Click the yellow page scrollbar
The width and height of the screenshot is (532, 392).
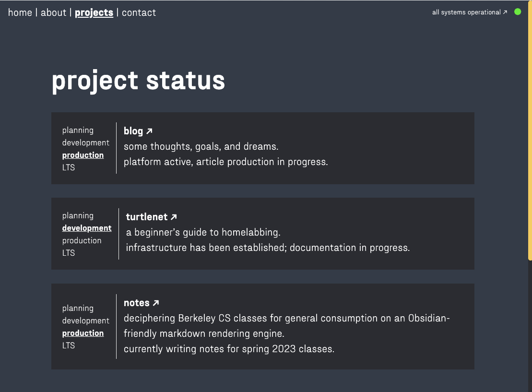pyautogui.click(x=530, y=131)
